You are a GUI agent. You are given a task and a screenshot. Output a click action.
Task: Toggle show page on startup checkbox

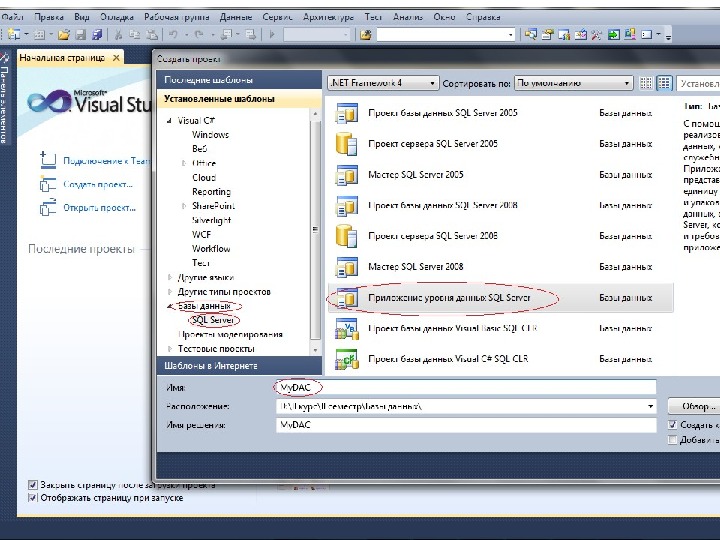(x=33, y=498)
